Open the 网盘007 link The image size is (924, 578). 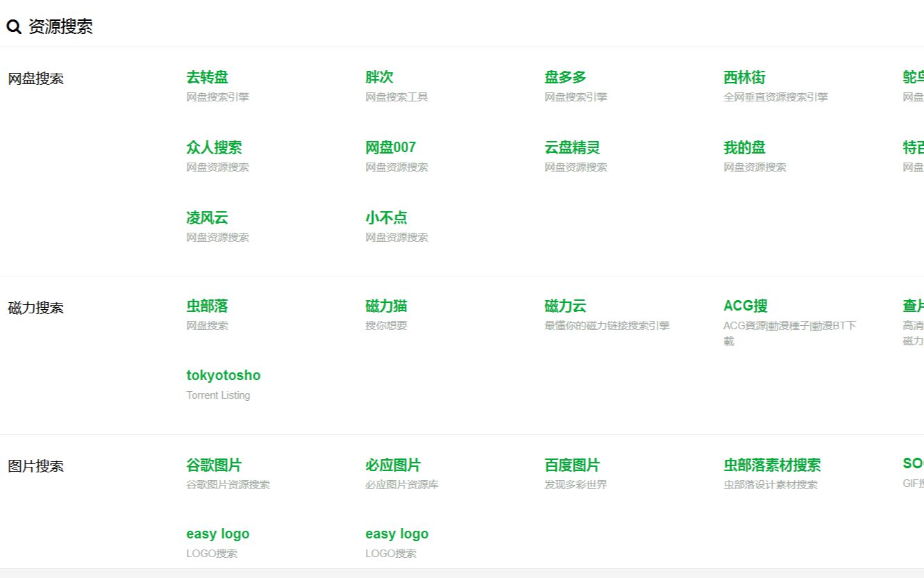[x=390, y=147]
